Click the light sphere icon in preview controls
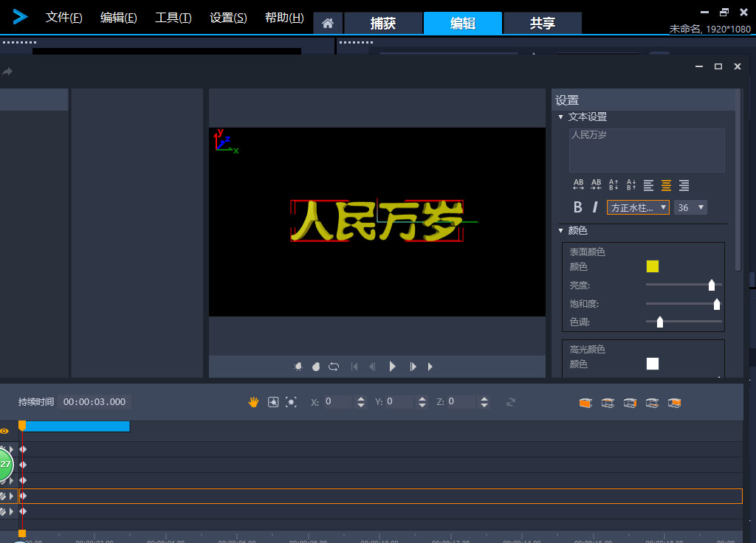This screenshot has height=543, width=756. pyautogui.click(x=316, y=367)
